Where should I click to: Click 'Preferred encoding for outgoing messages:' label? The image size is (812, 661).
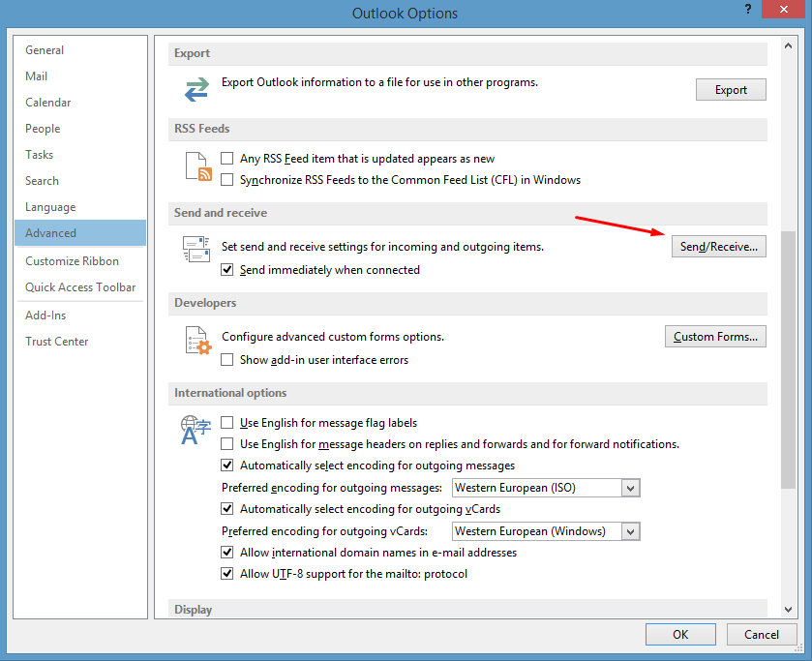click(x=332, y=488)
